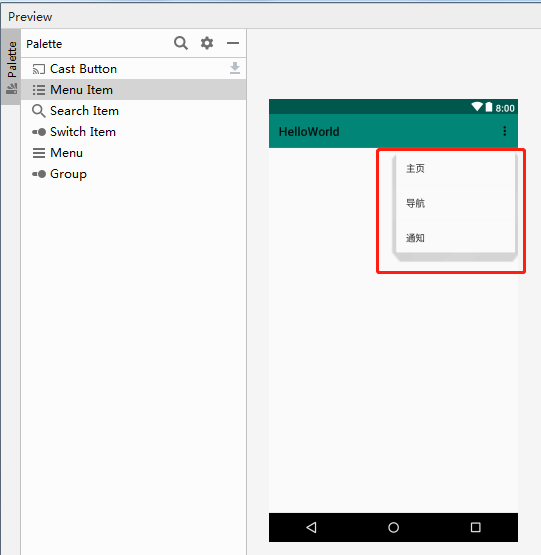Viewport: 541px width, 555px height.
Task: Minimize the Palette panel with dash icon
Action: click(233, 43)
